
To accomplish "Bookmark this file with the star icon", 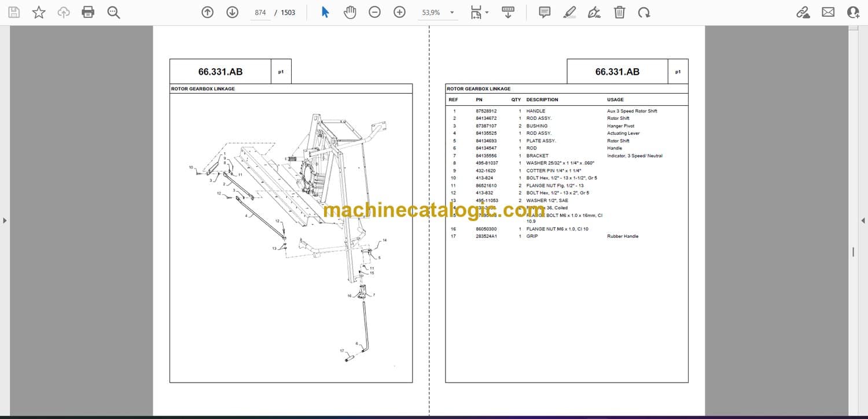I will click(x=39, y=12).
